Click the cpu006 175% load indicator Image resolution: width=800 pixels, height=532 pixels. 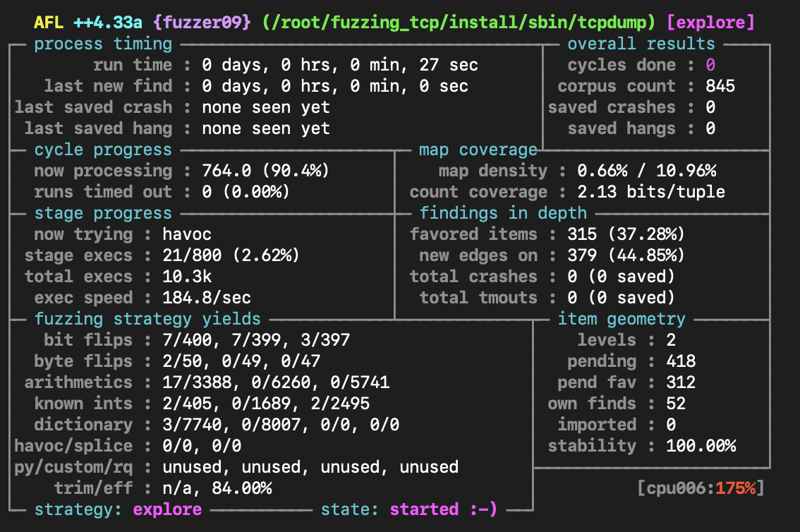point(701,489)
